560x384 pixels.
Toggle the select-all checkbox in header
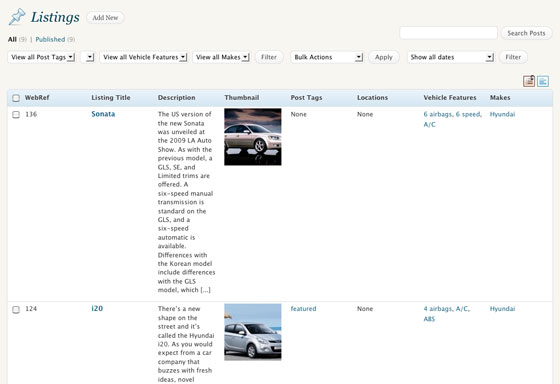pos(16,98)
